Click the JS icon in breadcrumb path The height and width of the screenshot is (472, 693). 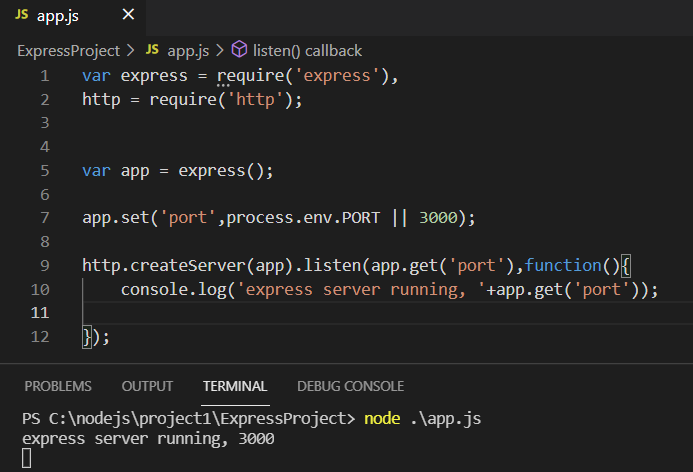(x=152, y=49)
